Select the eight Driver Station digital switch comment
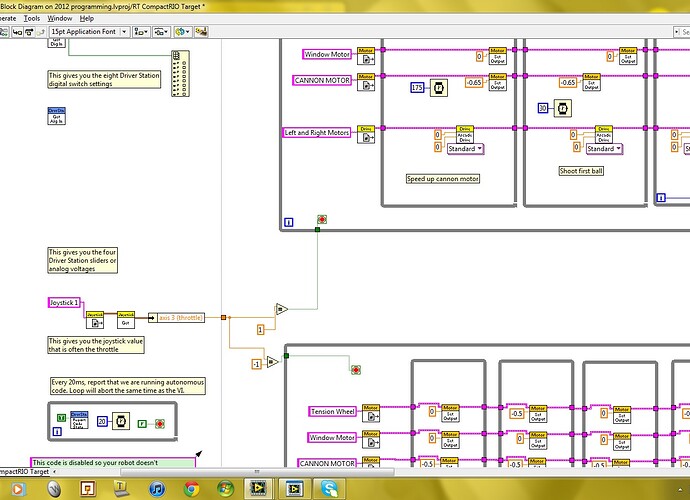The width and height of the screenshot is (690, 500). pyautogui.click(x=104, y=80)
